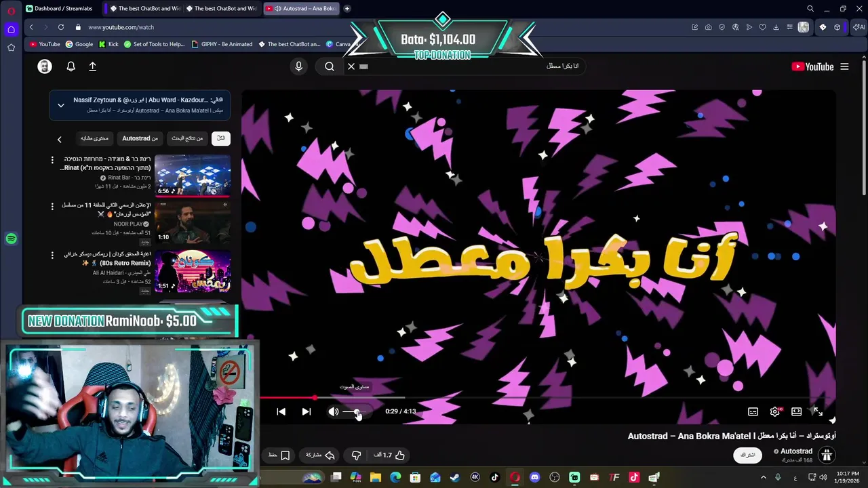The height and width of the screenshot is (488, 868).
Task: Click the white Subscribe button
Action: (747, 455)
